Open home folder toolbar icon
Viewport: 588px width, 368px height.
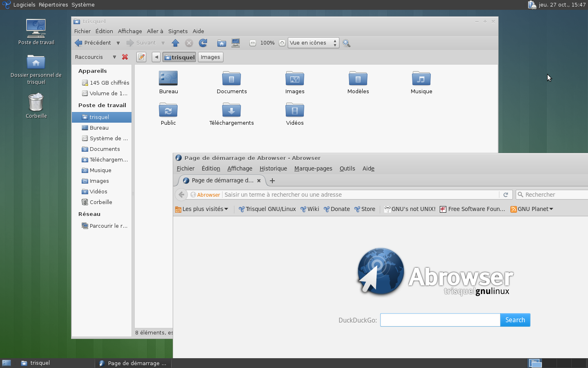(222, 43)
